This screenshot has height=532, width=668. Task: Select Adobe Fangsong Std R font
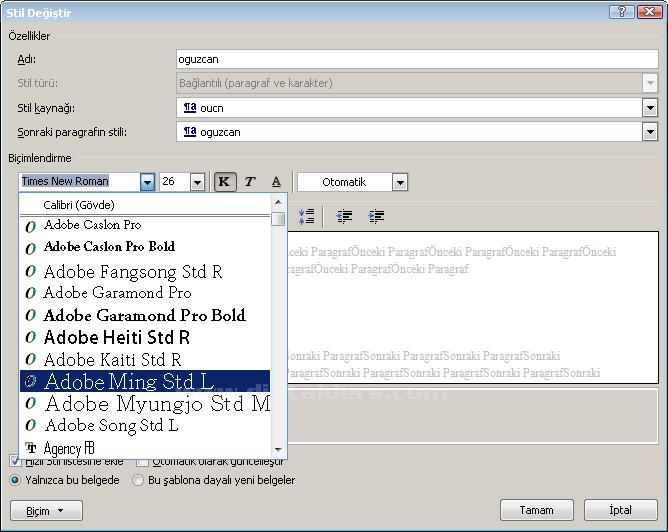[x=145, y=271]
